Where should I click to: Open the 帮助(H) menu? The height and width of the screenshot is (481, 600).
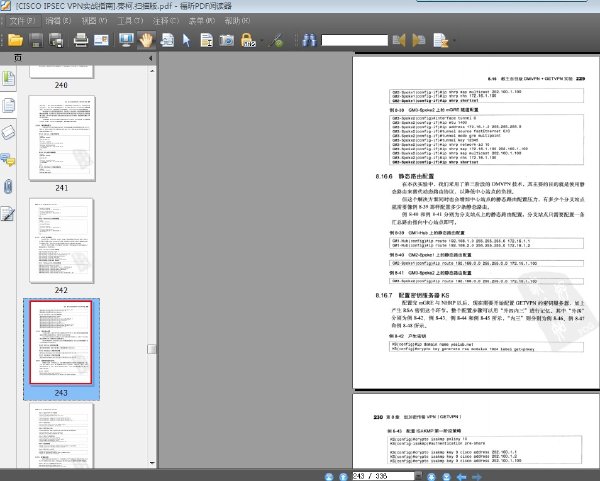[x=237, y=21]
